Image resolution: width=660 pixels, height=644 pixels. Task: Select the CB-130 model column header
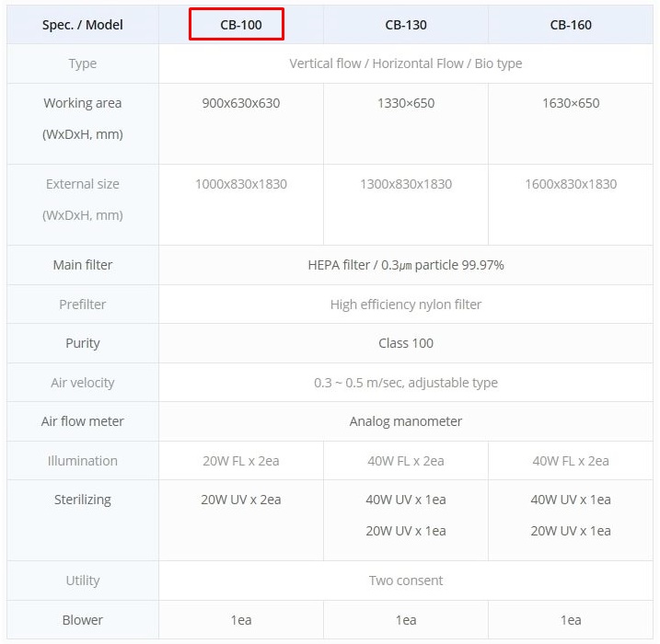tap(405, 25)
